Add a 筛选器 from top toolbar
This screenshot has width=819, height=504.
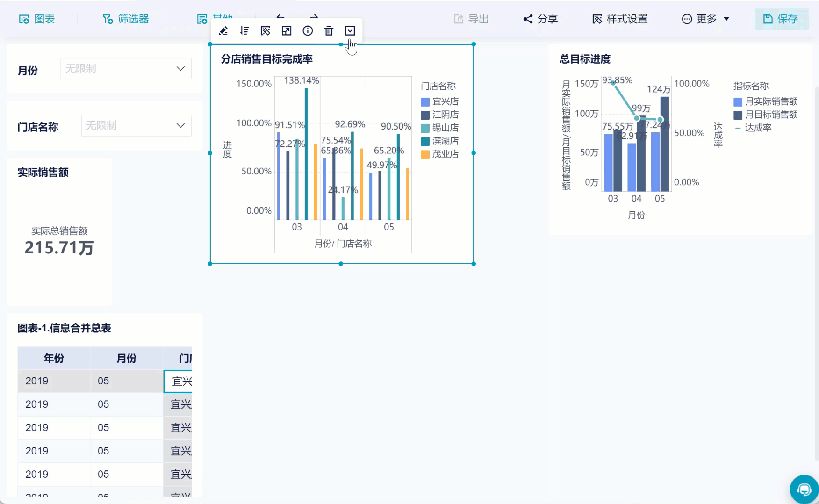(x=125, y=19)
